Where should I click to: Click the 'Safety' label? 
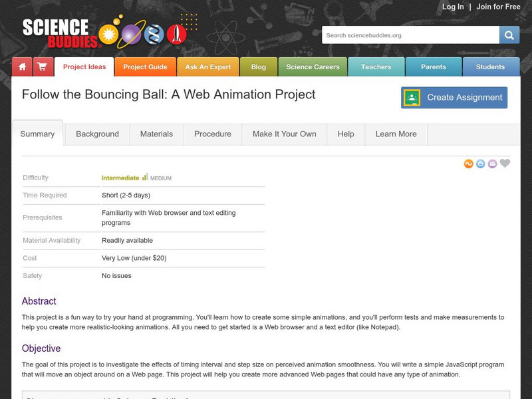[x=32, y=275]
